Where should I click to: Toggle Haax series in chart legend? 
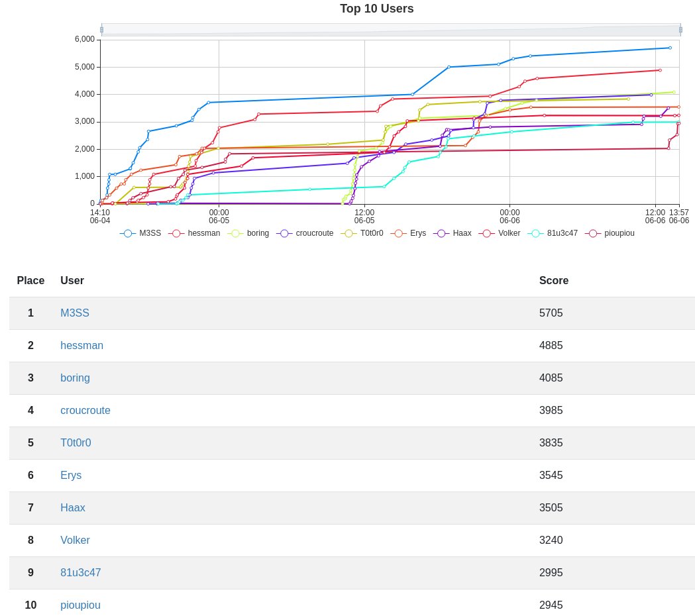click(x=453, y=233)
